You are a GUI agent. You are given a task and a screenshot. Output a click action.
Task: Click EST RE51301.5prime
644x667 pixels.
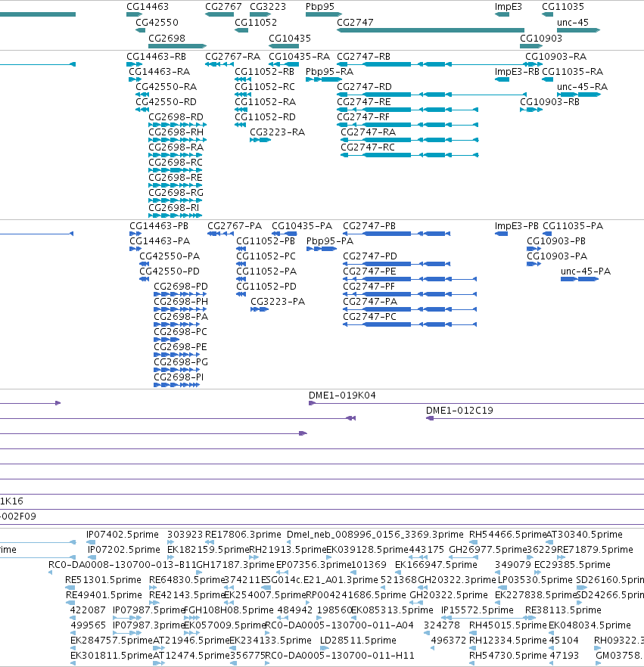tap(103, 580)
